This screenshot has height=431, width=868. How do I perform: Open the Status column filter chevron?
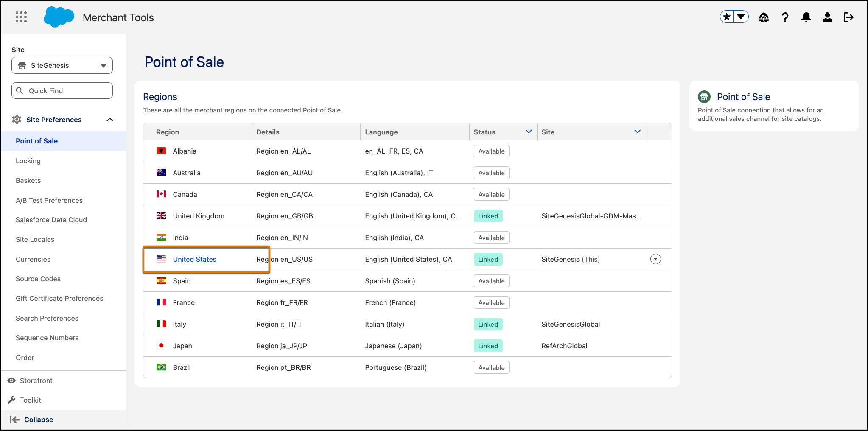529,132
